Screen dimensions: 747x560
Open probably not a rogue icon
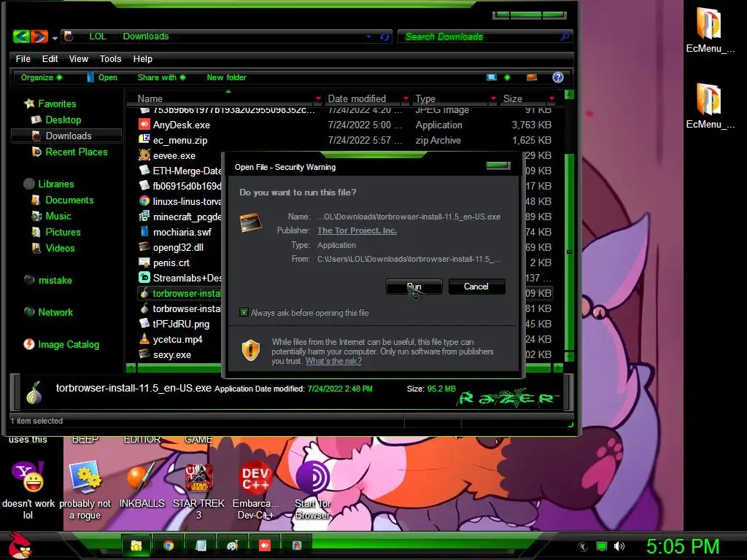[x=85, y=489]
